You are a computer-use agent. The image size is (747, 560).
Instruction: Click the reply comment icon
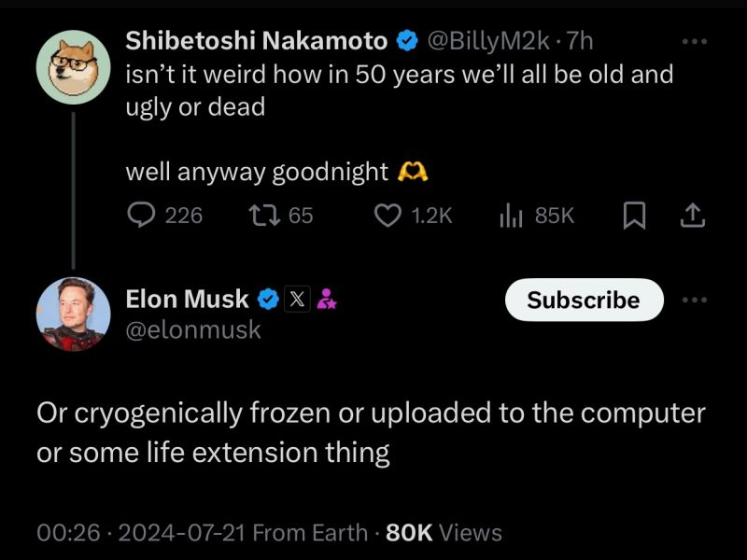(141, 216)
